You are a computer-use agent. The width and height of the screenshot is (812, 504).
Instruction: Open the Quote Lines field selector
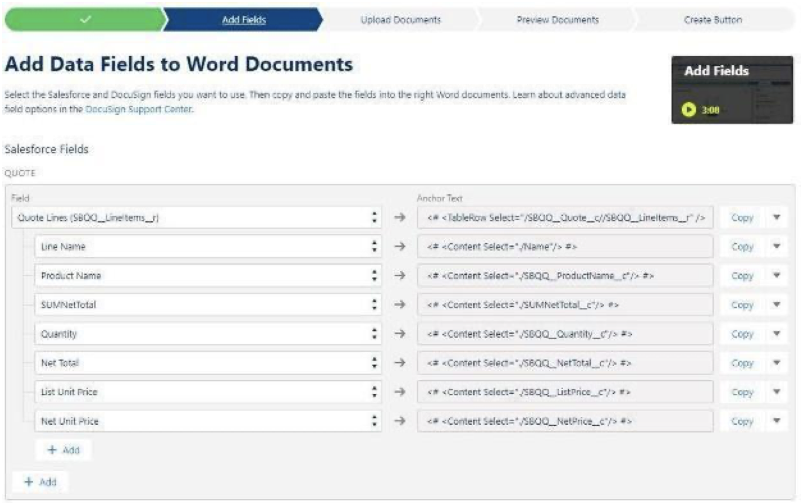(196, 218)
